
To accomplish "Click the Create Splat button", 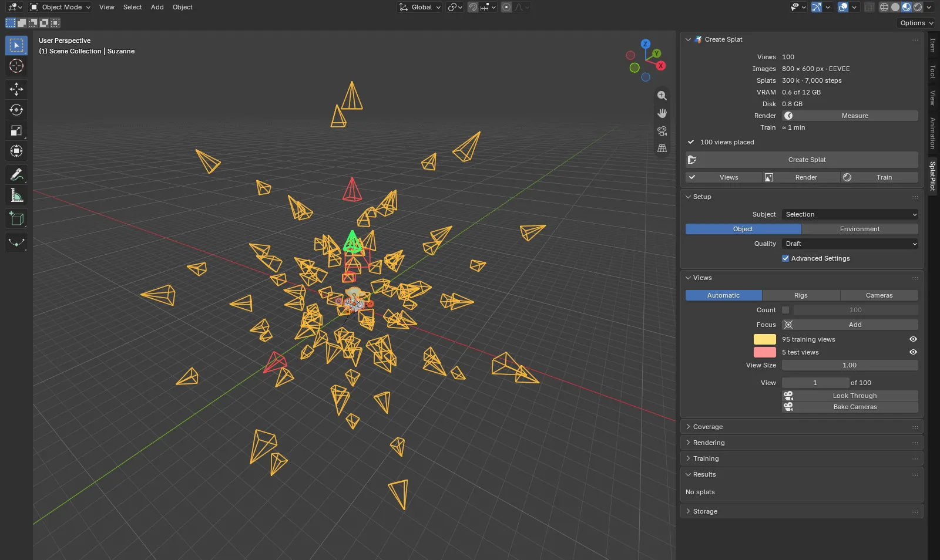I will click(x=802, y=160).
